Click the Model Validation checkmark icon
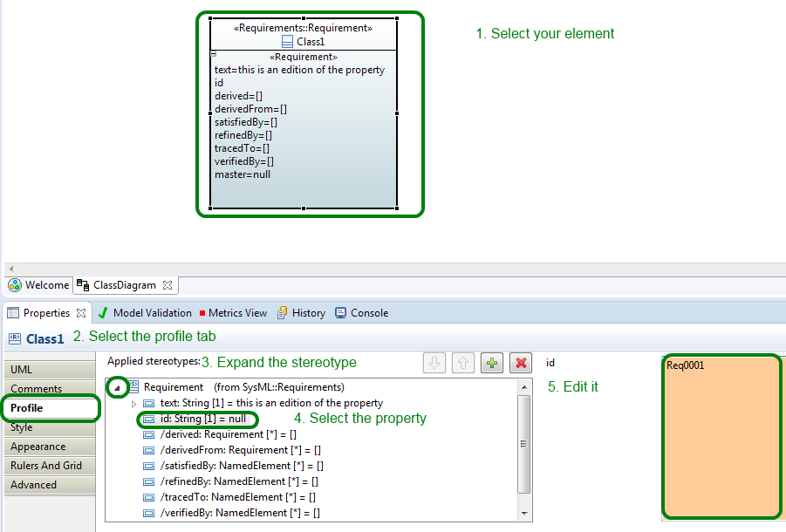 [103, 313]
